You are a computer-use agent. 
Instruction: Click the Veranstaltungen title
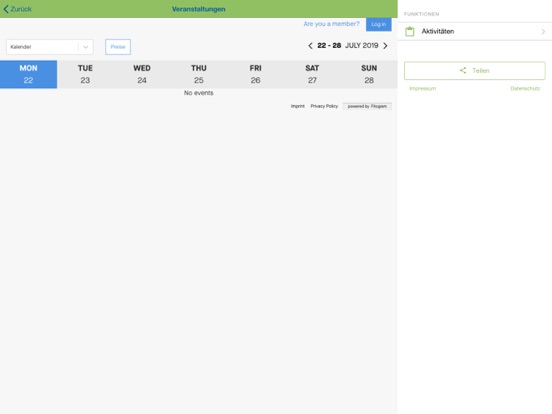point(199,9)
